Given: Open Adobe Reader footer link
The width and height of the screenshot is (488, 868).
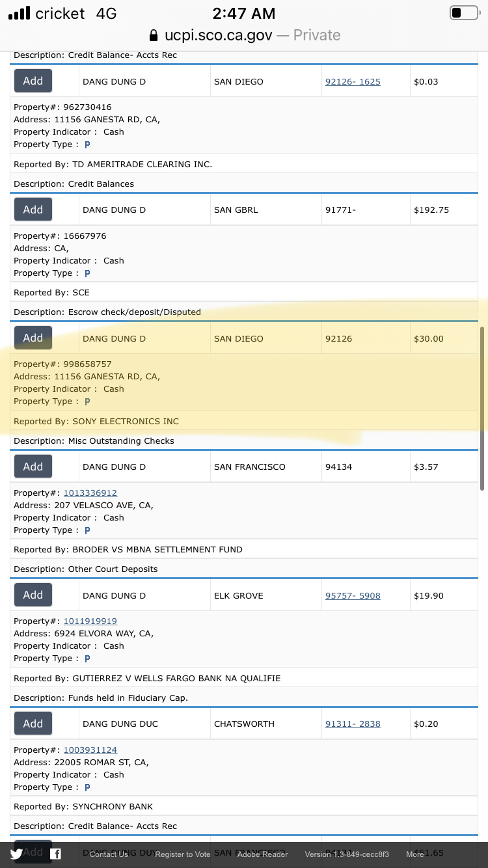Looking at the screenshot, I should pos(262,854).
